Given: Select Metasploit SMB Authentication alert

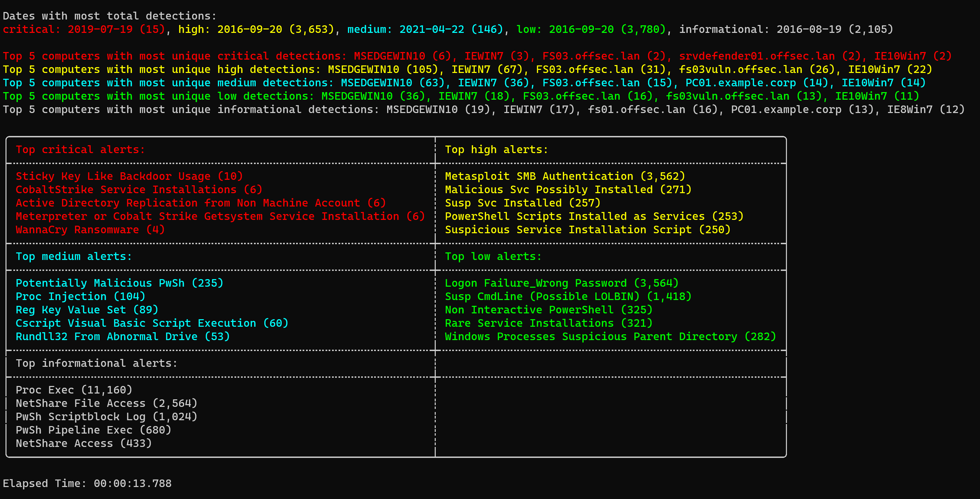Looking at the screenshot, I should click(x=564, y=176).
